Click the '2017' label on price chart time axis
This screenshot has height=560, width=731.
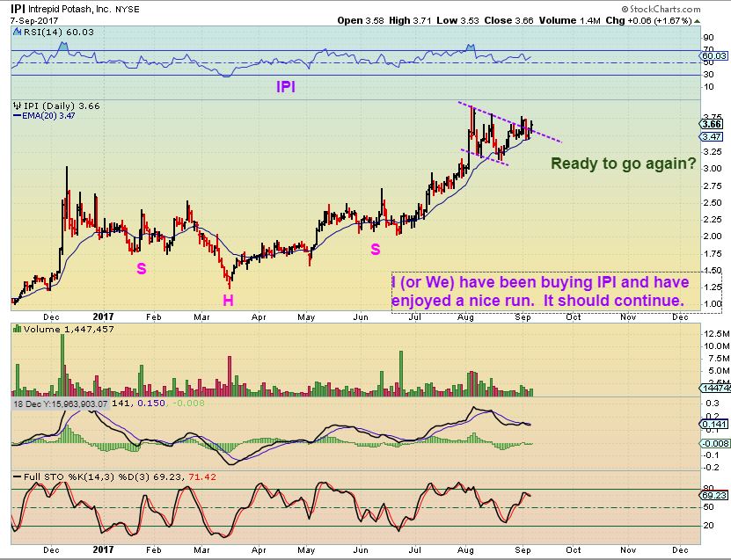[x=103, y=316]
